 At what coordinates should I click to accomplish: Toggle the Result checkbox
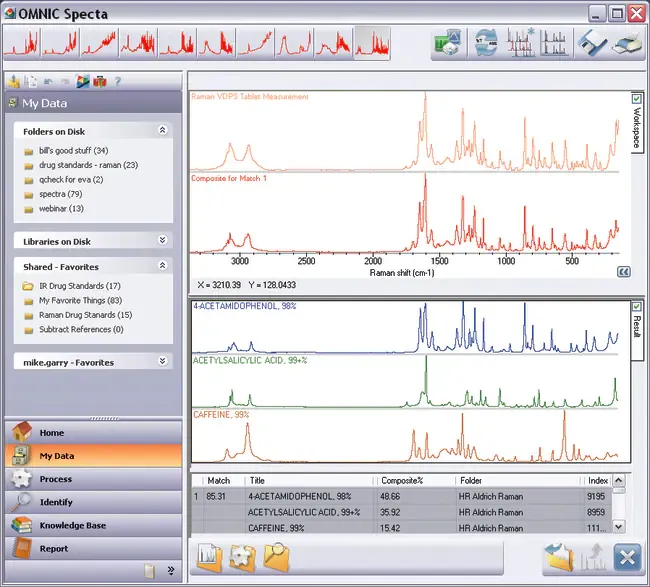click(x=637, y=307)
